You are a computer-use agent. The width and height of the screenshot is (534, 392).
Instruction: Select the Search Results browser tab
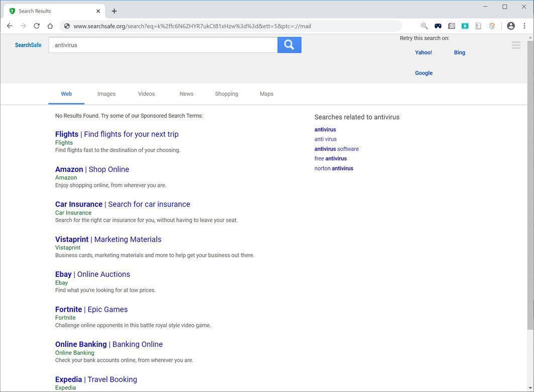(54, 11)
